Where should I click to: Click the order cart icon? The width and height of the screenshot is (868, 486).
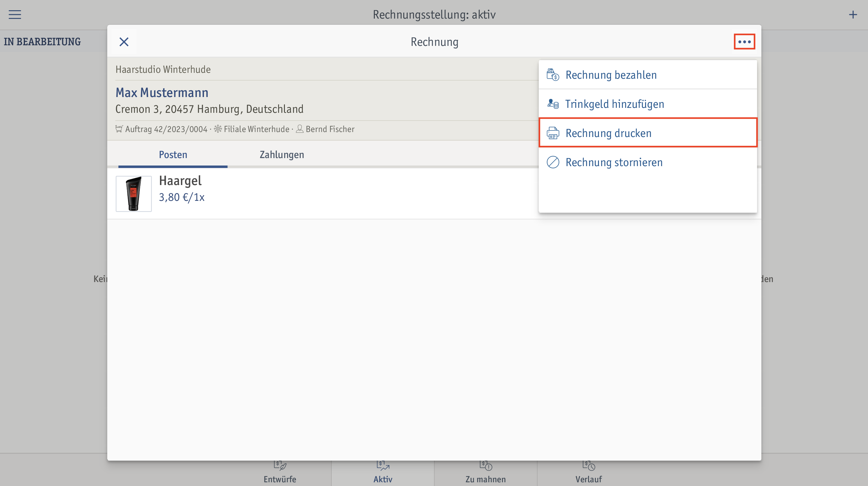coord(119,129)
